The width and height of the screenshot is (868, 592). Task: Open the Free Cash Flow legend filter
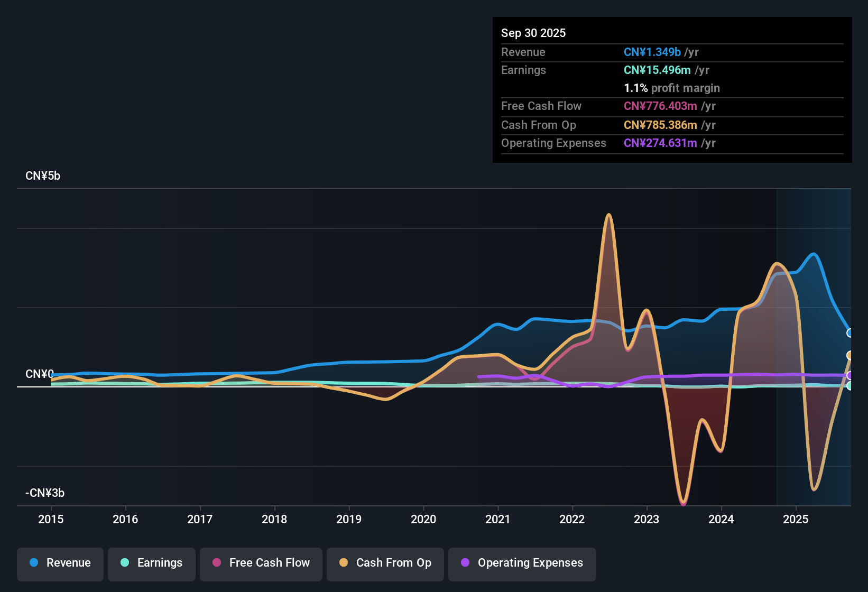(261, 563)
